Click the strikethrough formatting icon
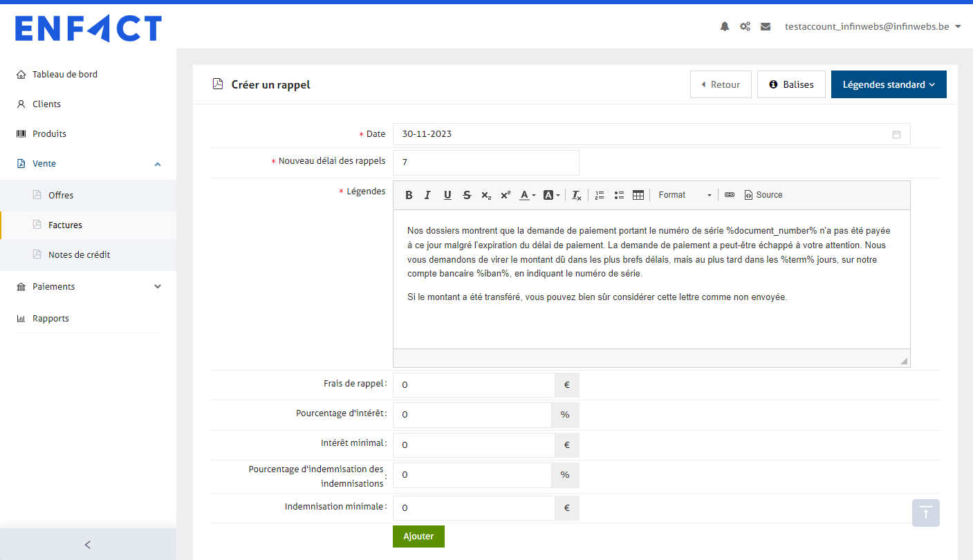973x560 pixels. point(467,195)
